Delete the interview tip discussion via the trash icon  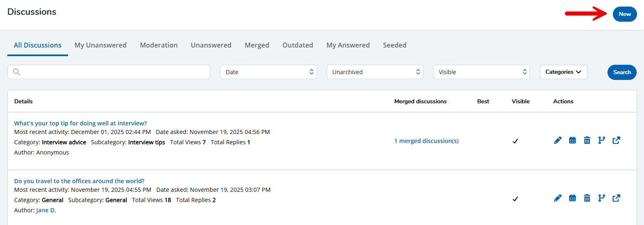587,141
